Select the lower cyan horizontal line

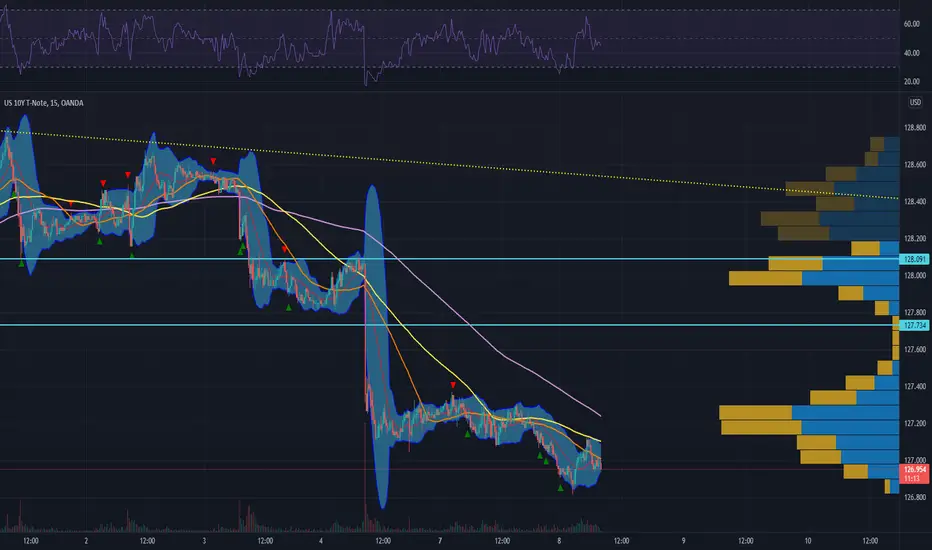(449, 325)
